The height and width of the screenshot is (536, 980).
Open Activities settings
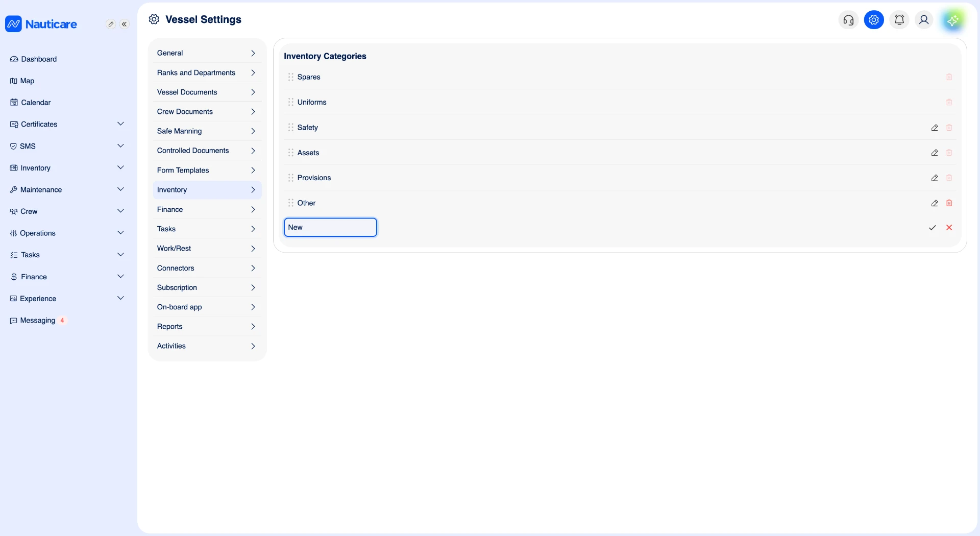[x=207, y=346]
